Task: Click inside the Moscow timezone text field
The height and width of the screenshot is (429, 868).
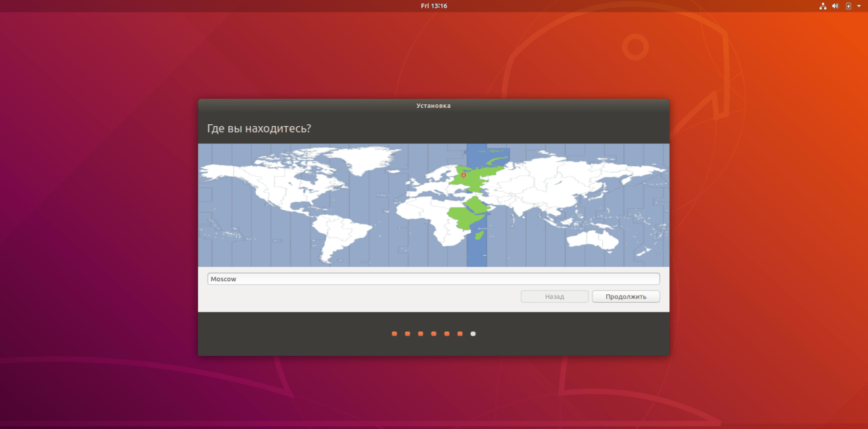Action: click(x=433, y=278)
